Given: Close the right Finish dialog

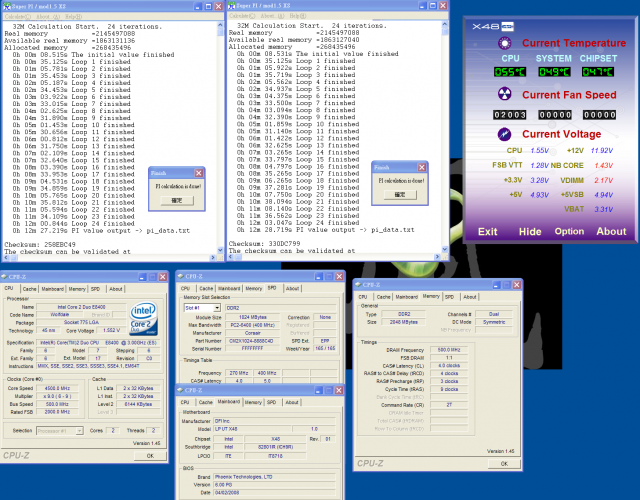Looking at the screenshot, I should (x=422, y=167).
